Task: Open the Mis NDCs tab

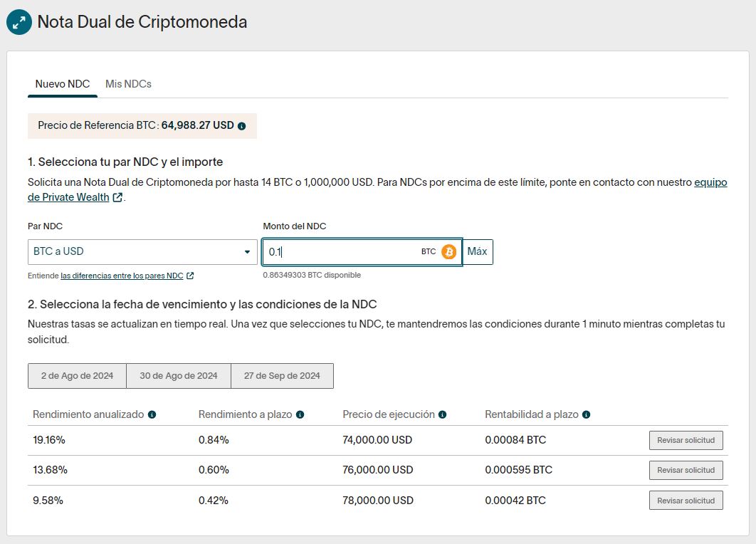Action: pyautogui.click(x=128, y=84)
